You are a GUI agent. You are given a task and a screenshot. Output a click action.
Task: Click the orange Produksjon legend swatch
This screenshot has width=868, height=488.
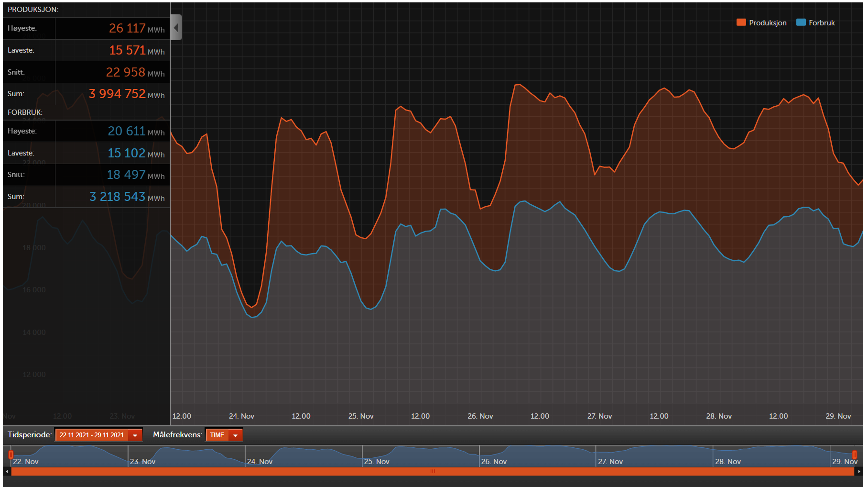pos(741,22)
